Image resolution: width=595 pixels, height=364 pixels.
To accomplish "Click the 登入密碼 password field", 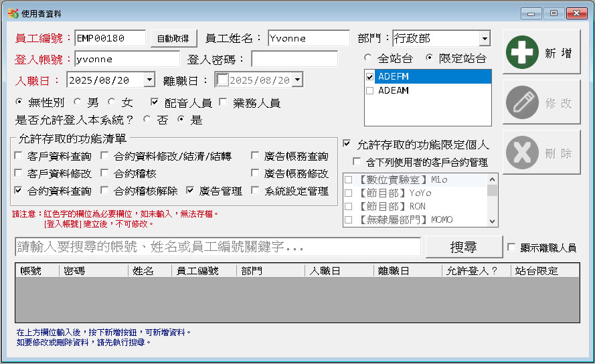I will coord(294,59).
